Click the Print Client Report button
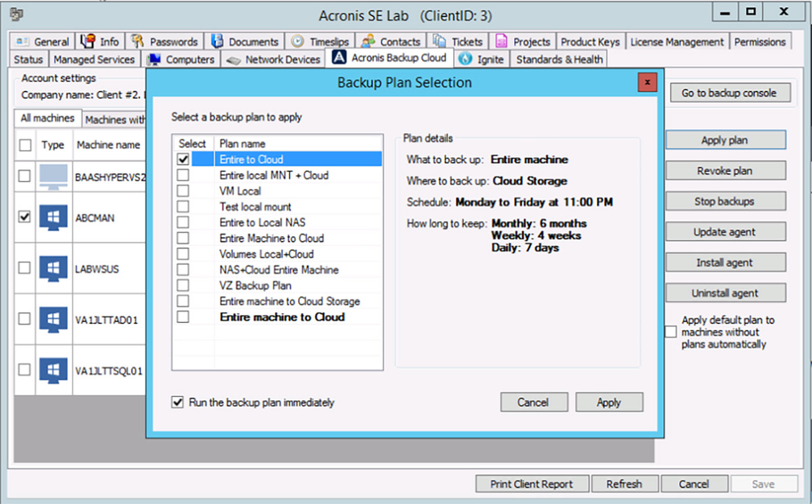 (532, 484)
